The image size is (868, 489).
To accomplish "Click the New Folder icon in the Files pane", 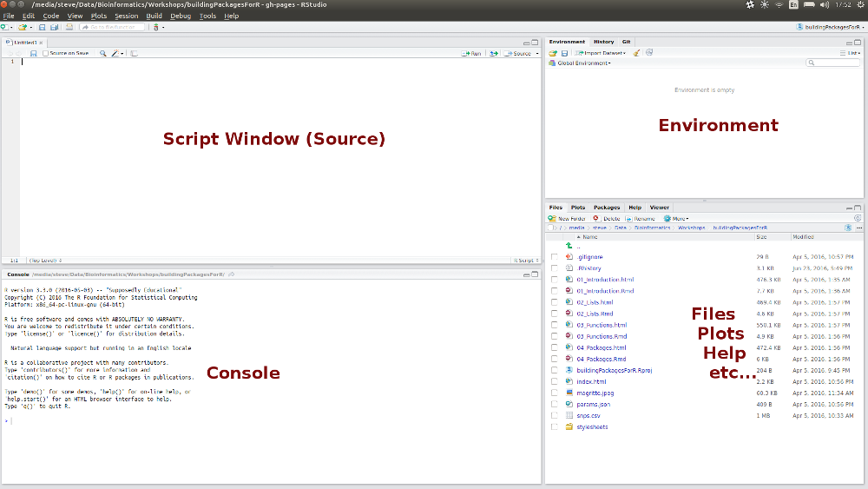I will (552, 219).
